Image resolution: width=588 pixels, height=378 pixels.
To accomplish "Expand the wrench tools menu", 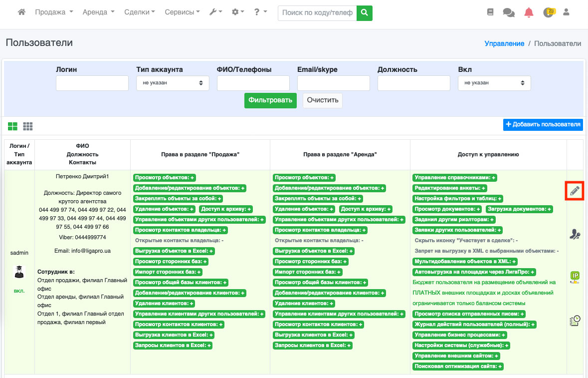I will click(x=215, y=12).
